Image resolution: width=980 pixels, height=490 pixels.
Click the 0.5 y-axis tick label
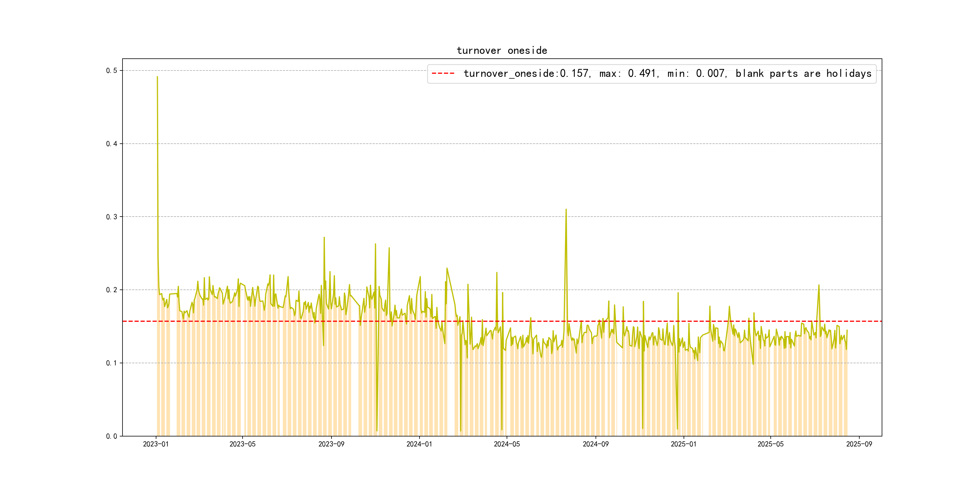[112, 71]
